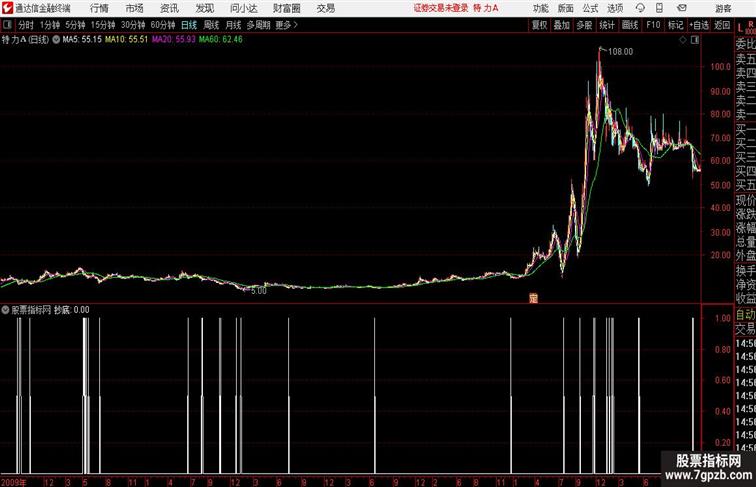The width and height of the screenshot is (756, 487).
Task: Open the 交易 menu
Action: click(326, 8)
